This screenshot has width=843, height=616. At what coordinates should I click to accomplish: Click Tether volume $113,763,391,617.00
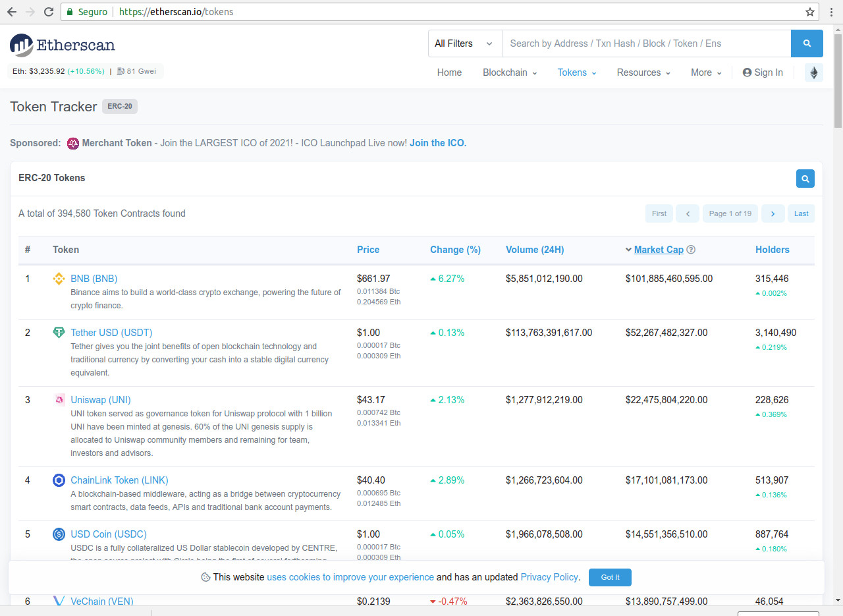549,333
